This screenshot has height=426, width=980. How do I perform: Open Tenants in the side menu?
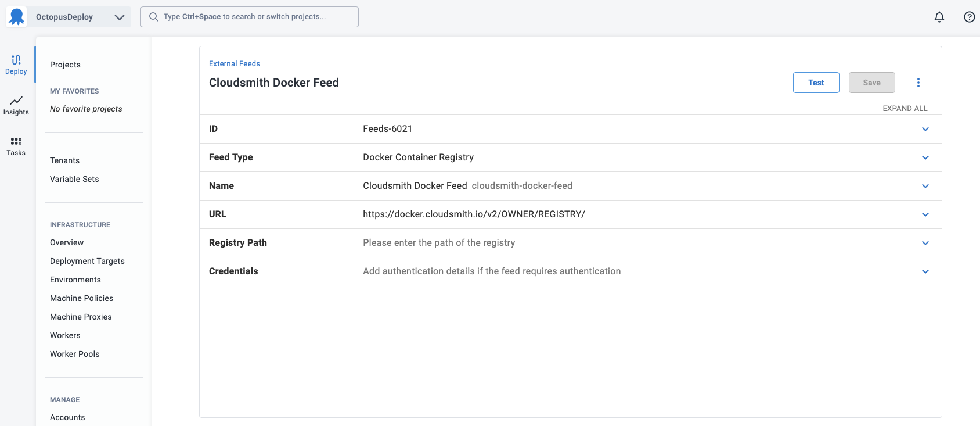coord(64,160)
